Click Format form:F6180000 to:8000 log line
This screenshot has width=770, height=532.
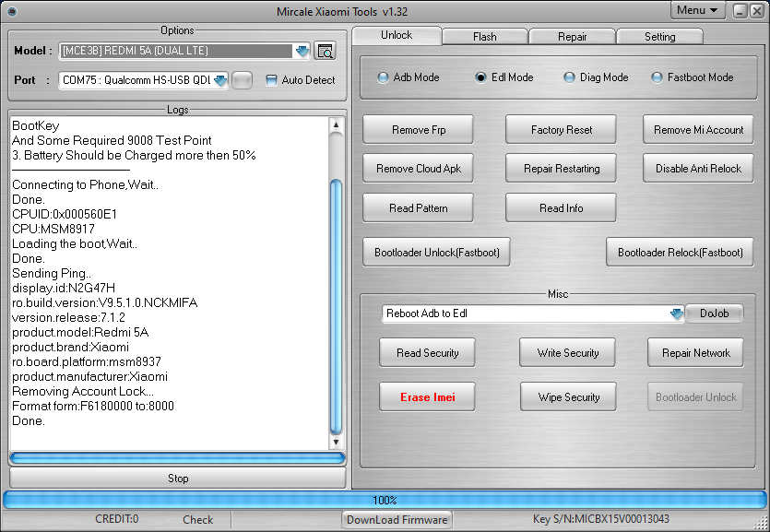coord(93,406)
